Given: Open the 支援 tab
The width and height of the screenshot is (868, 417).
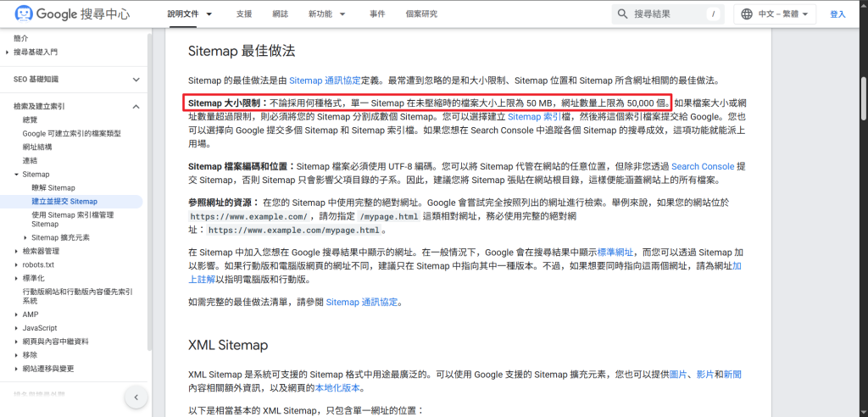Looking at the screenshot, I should [x=243, y=14].
